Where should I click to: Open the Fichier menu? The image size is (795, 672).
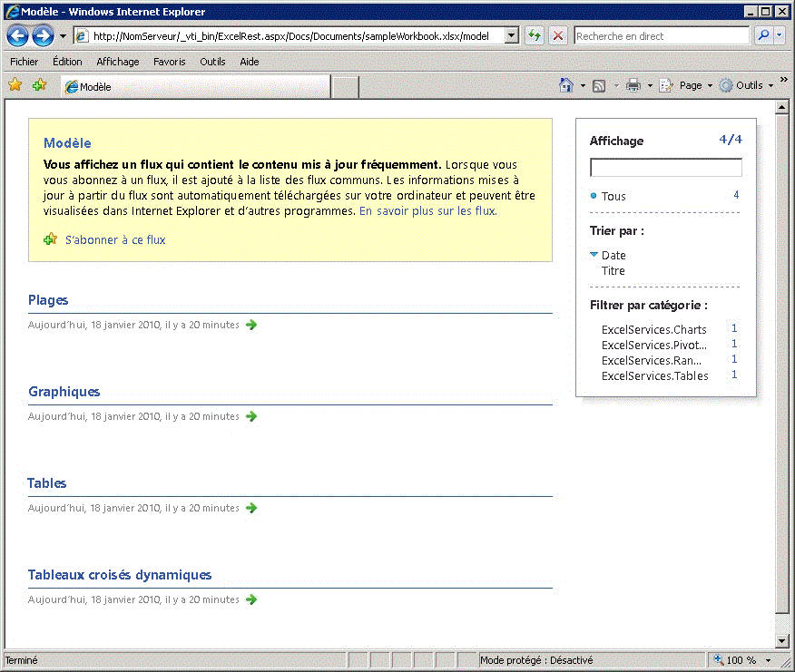coord(24,61)
